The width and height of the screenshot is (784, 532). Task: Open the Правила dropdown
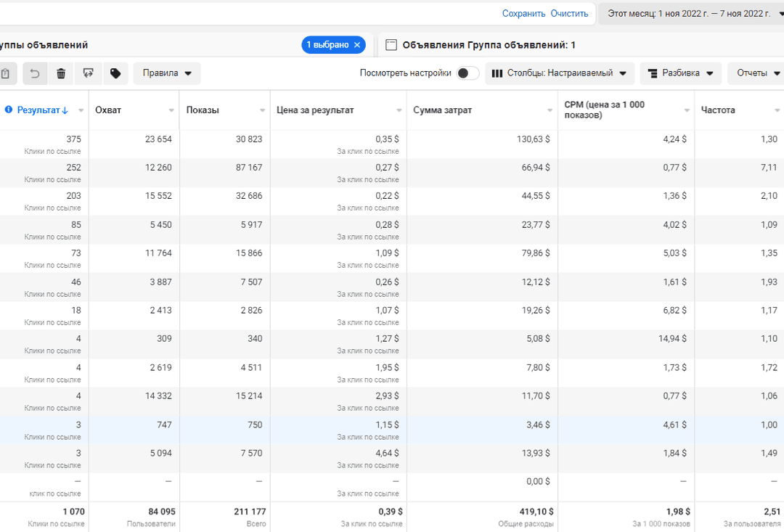(x=167, y=73)
